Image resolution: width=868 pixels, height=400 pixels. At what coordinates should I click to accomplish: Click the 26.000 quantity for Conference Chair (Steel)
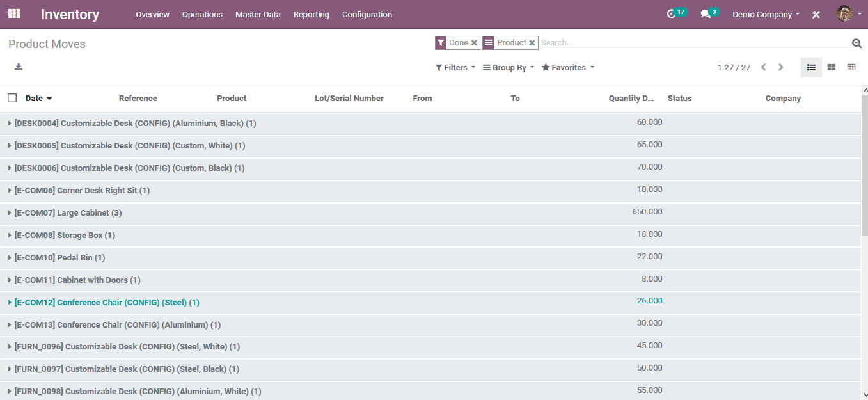(650, 301)
